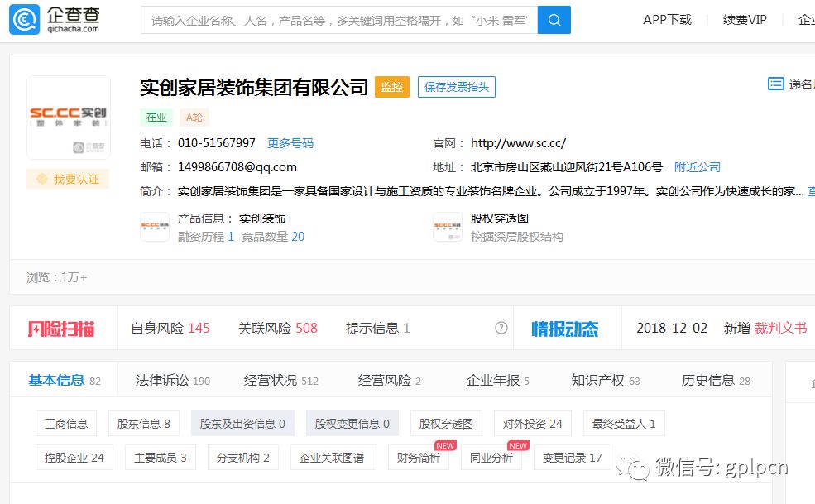The width and height of the screenshot is (815, 504).
Task: Open the 股权穿透图 thumbnail image
Action: pos(448,227)
